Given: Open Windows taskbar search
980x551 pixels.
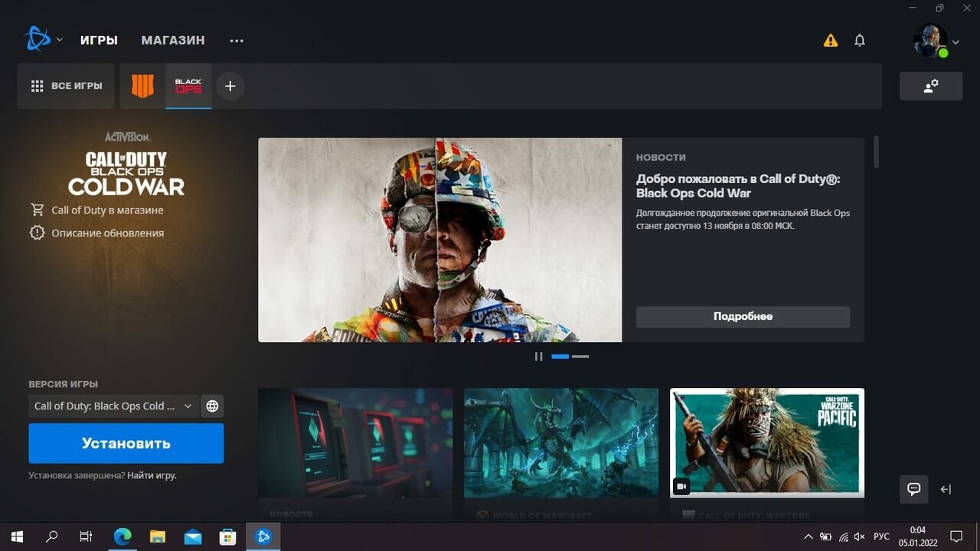Looking at the screenshot, I should [x=51, y=536].
